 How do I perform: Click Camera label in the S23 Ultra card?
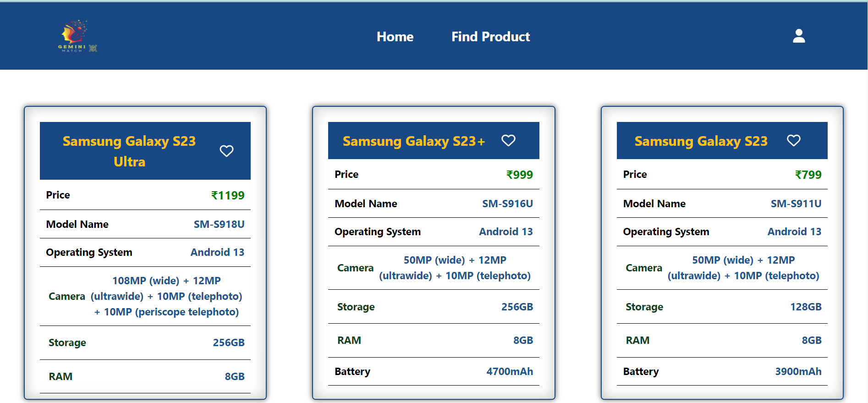(x=67, y=296)
